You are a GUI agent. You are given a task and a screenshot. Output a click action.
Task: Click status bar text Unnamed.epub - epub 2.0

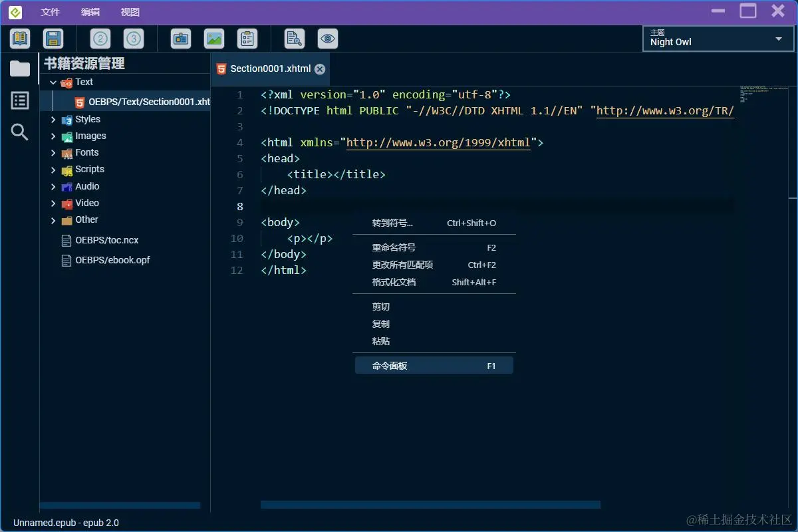(x=66, y=523)
